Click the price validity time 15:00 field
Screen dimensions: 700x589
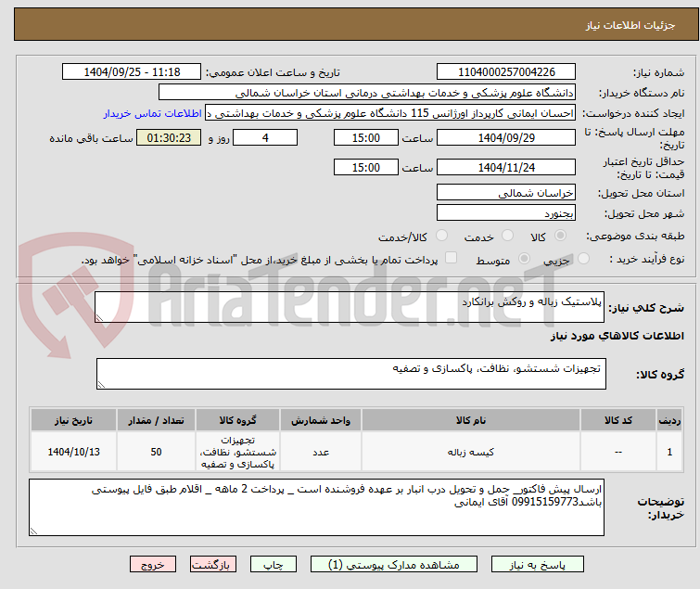[x=366, y=168]
